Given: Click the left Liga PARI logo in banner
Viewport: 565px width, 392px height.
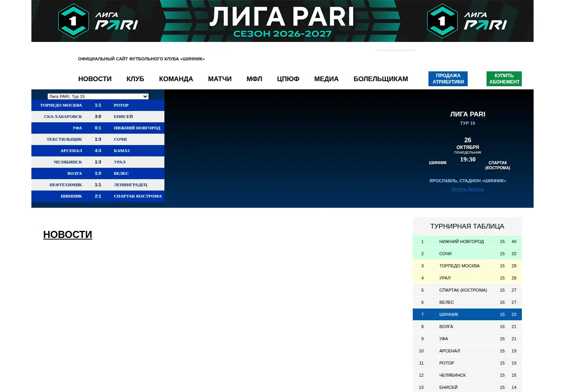Looking at the screenshot, I should coord(98,21).
